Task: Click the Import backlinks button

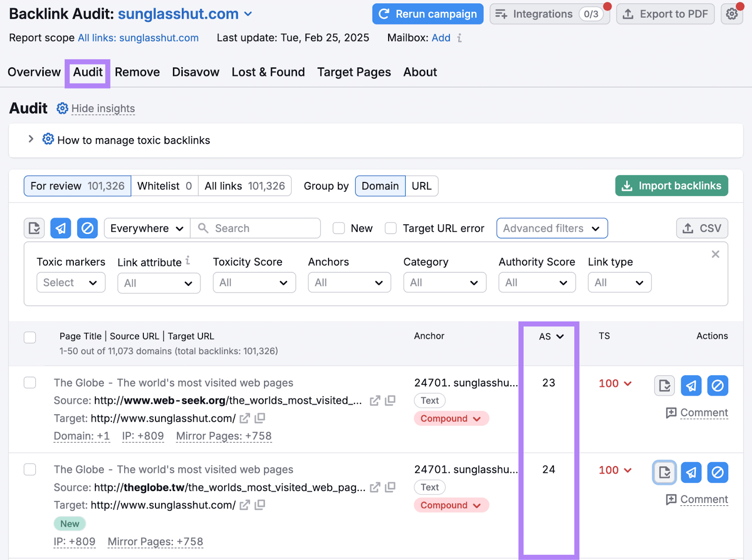Action: 671,186
